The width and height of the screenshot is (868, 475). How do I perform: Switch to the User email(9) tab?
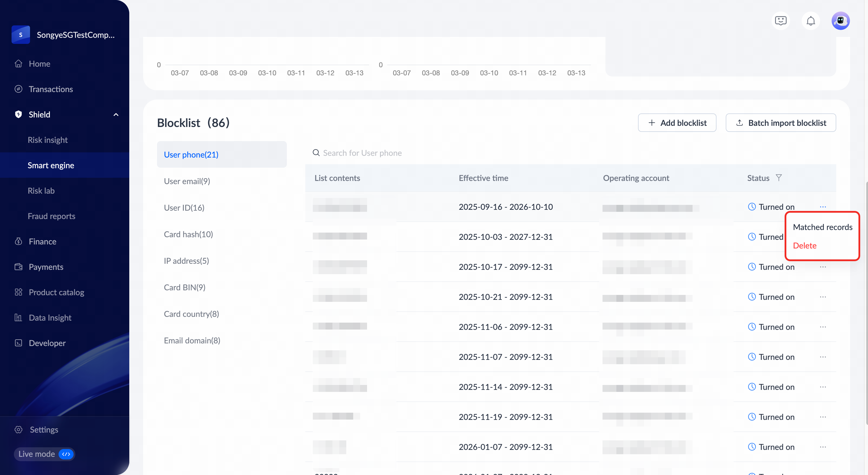187,181
